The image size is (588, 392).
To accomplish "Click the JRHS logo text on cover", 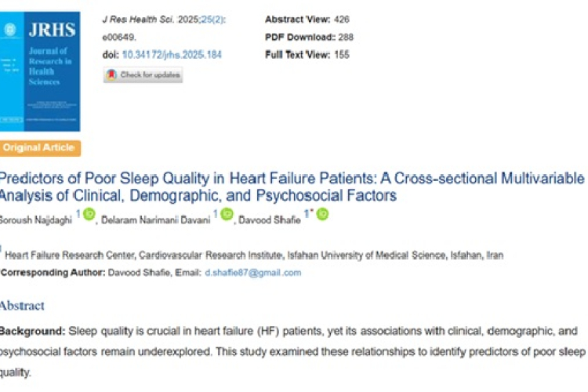I will pyautogui.click(x=52, y=30).
